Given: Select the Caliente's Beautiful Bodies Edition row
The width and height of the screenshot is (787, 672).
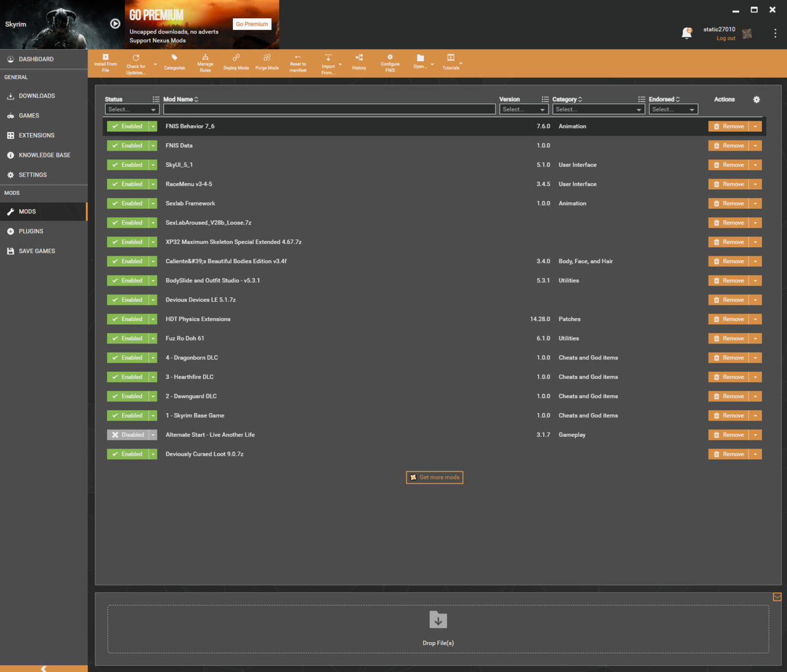Looking at the screenshot, I should pos(434,261).
